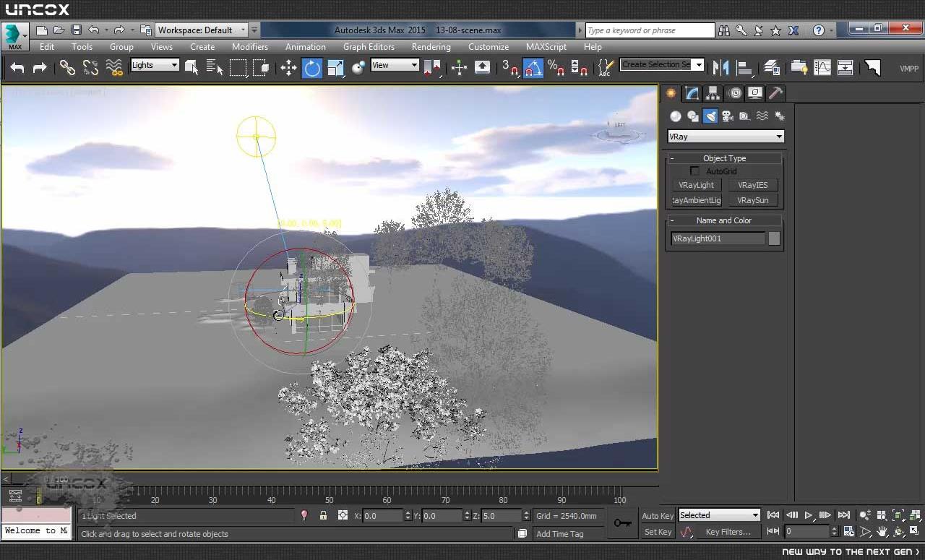This screenshot has height=560, width=925.
Task: Play the animation
Action: tap(809, 515)
